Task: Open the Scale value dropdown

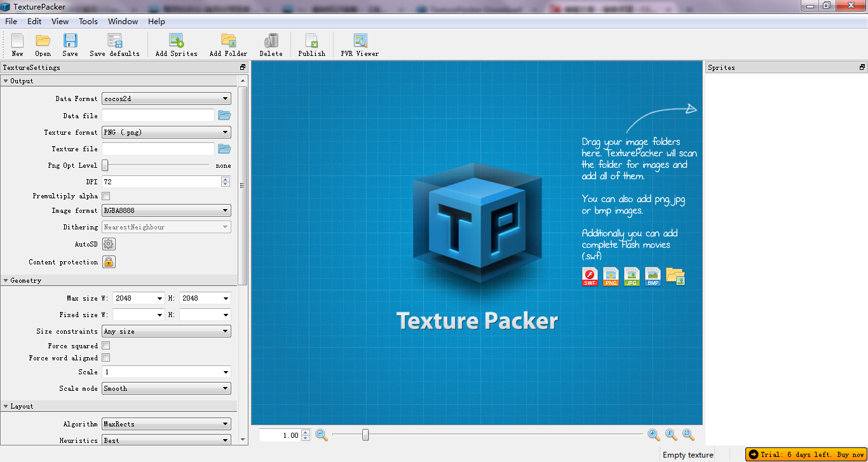Action: [226, 372]
